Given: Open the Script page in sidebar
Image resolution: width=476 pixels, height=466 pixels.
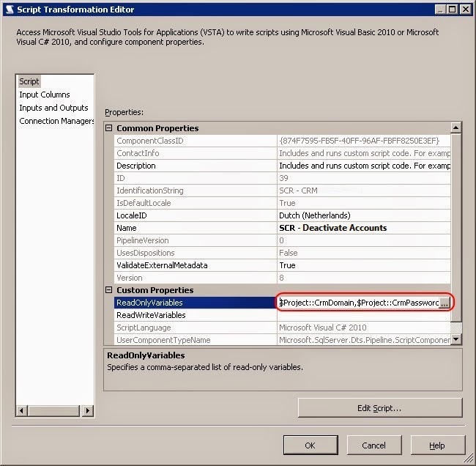Looking at the screenshot, I should (29, 81).
